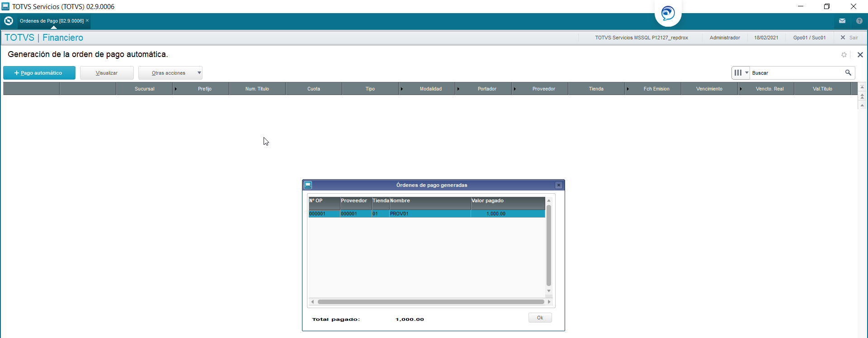The image size is (868, 338).
Task: Click the dialog horizontal scrollbar thumb
Action: click(x=431, y=302)
